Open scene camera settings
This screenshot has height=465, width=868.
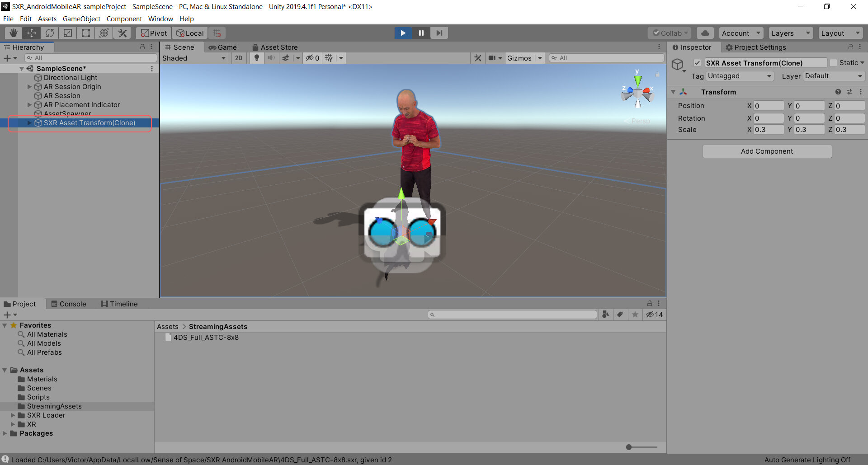tap(495, 58)
